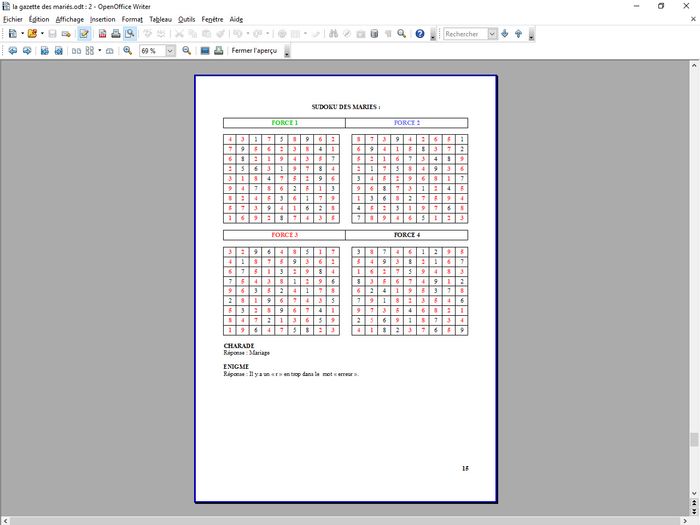Click page number 15
700x525 pixels.
[x=465, y=468]
